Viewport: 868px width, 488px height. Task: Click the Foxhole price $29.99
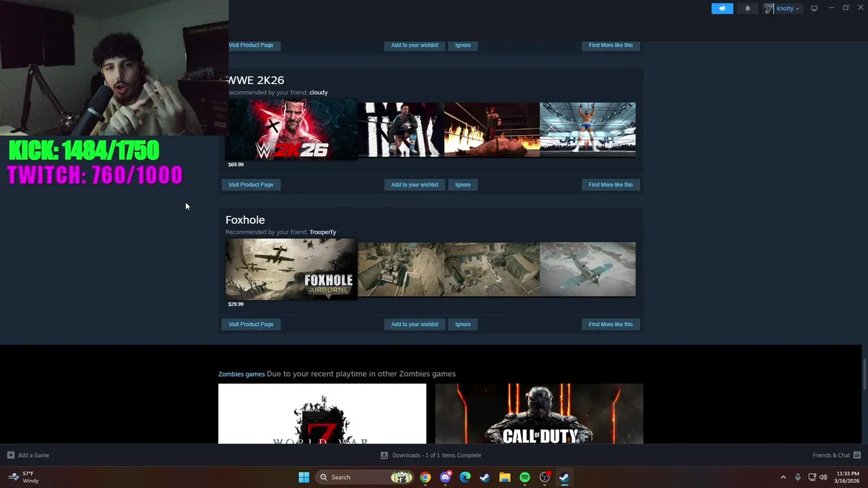point(236,304)
